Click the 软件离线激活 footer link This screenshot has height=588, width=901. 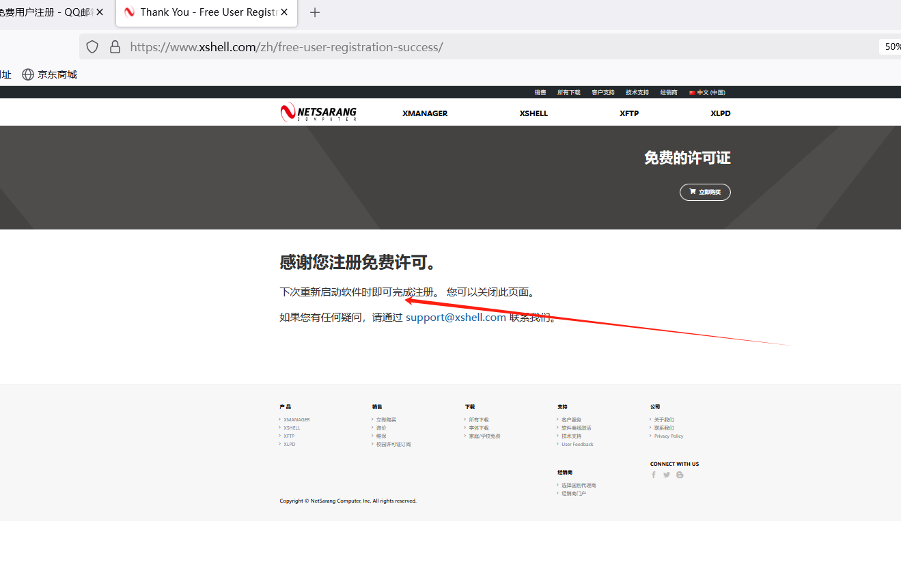(x=577, y=428)
